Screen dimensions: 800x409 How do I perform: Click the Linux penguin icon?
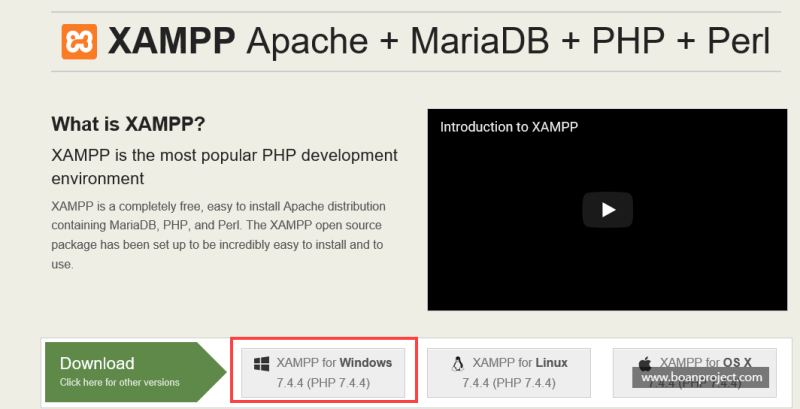(458, 364)
